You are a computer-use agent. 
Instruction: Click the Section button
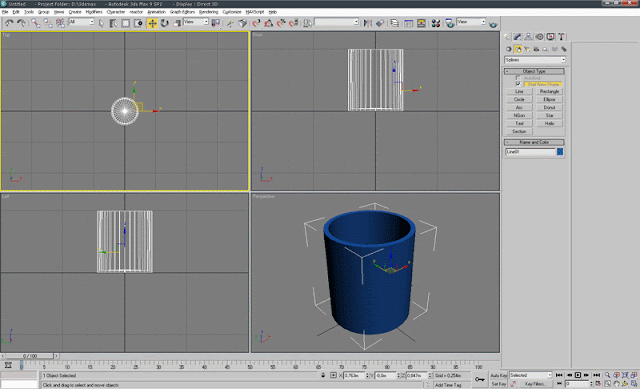pos(519,131)
